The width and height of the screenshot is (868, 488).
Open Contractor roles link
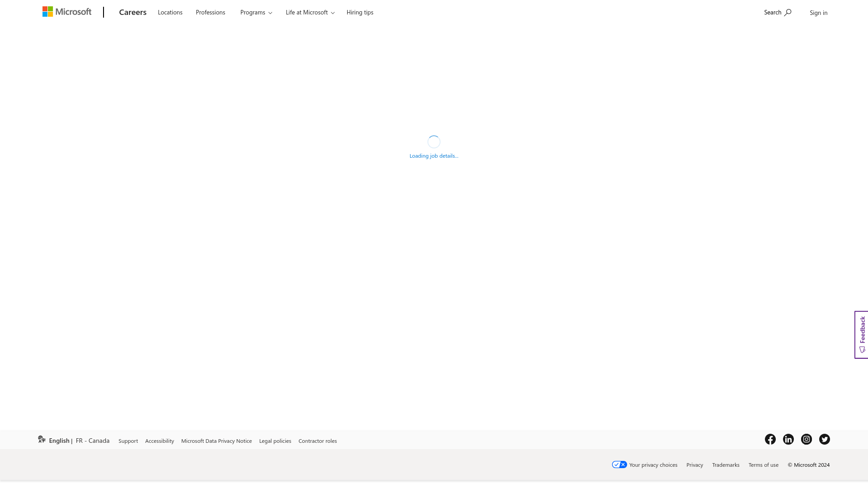317,441
